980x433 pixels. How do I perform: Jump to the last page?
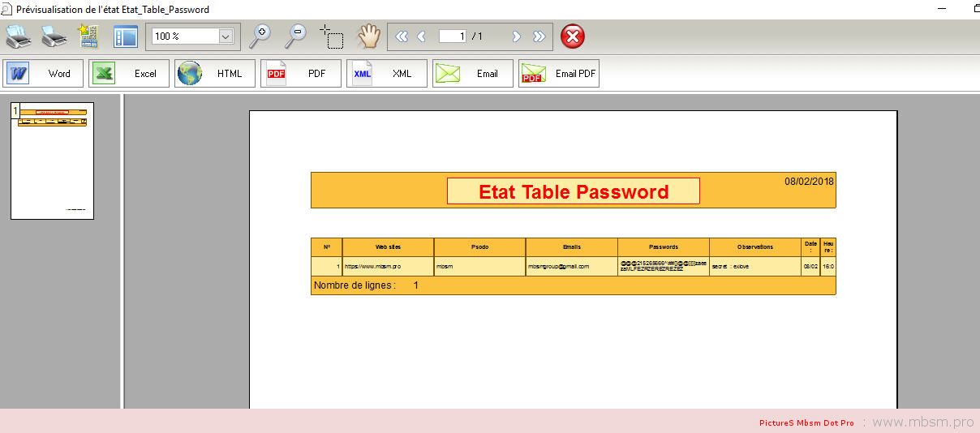click(x=539, y=36)
